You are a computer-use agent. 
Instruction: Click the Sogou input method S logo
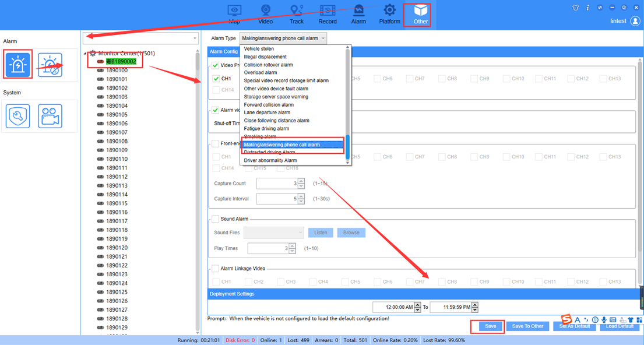(x=567, y=319)
